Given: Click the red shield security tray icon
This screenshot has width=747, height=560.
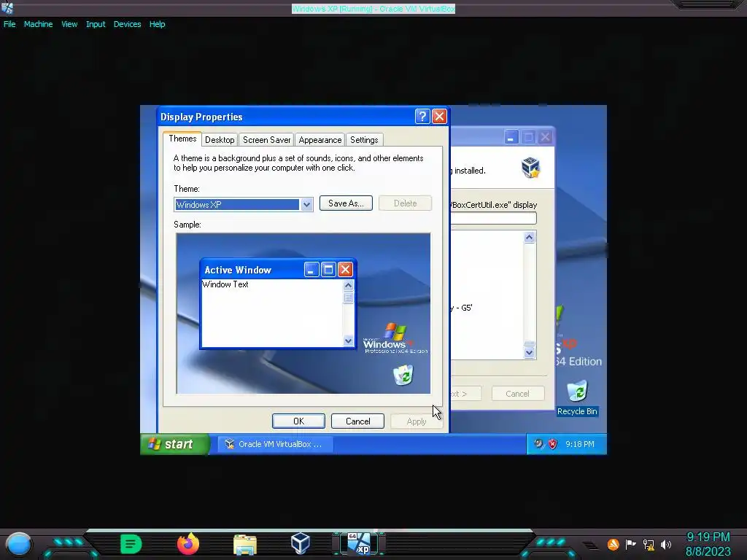Looking at the screenshot, I should click(x=553, y=444).
